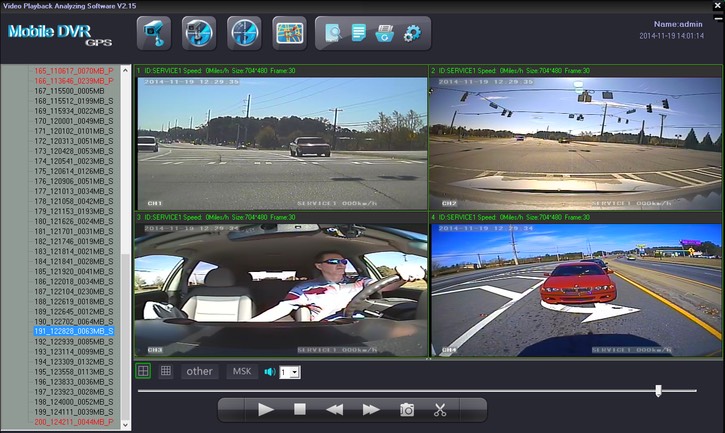Open the audio channel number dropdown

click(289, 372)
